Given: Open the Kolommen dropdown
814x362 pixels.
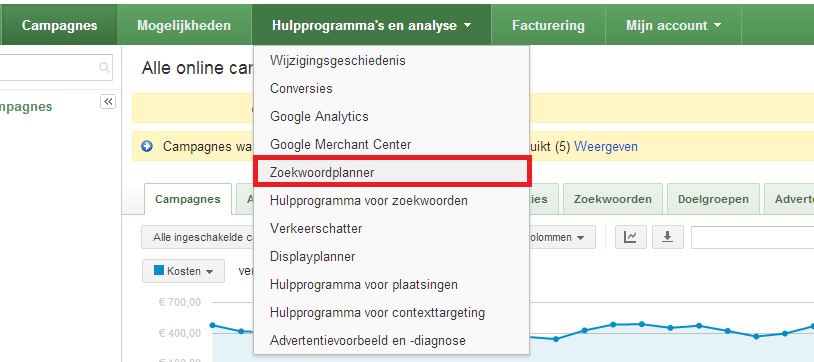Looking at the screenshot, I should click(563, 237).
